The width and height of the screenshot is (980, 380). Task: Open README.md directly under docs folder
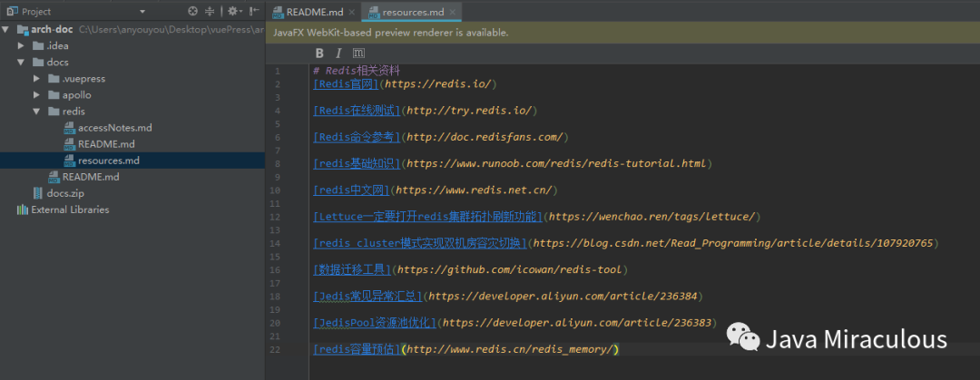point(91,177)
